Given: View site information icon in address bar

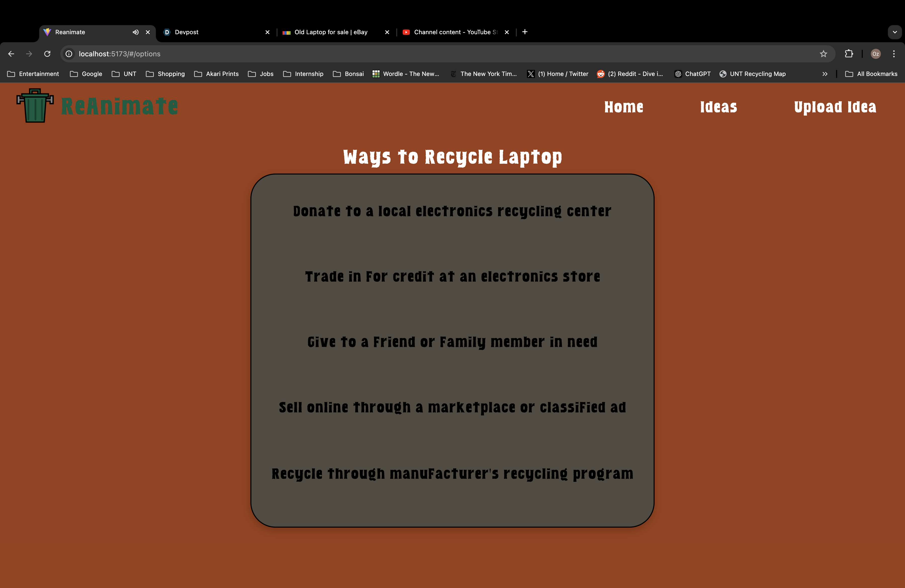Looking at the screenshot, I should tap(69, 54).
